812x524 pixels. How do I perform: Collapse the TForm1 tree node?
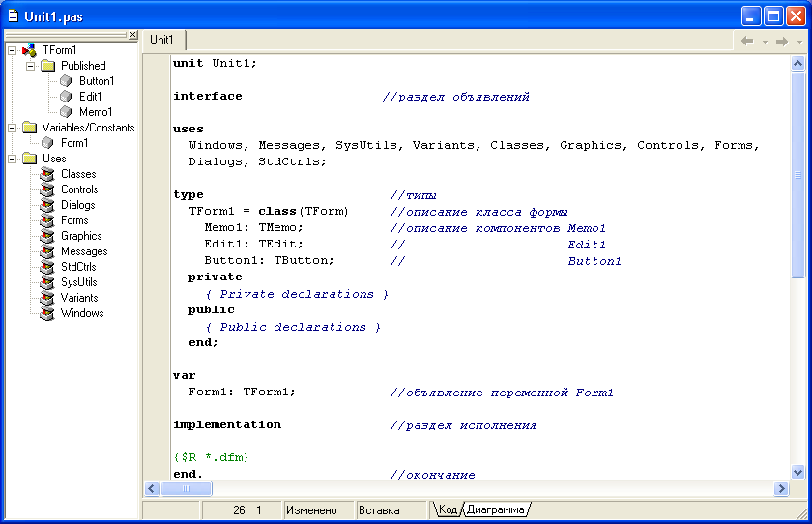pyautogui.click(x=11, y=50)
